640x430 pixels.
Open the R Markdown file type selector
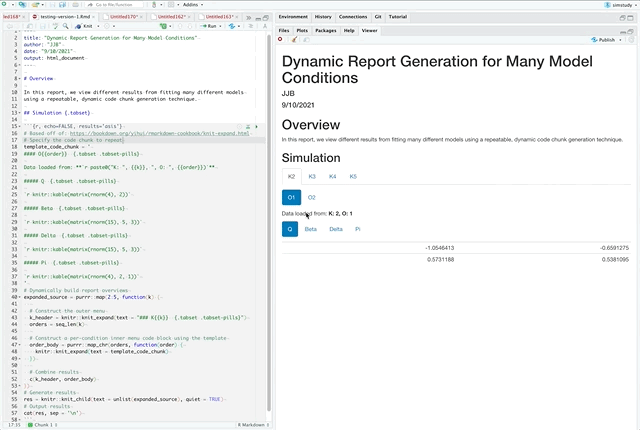[253, 425]
